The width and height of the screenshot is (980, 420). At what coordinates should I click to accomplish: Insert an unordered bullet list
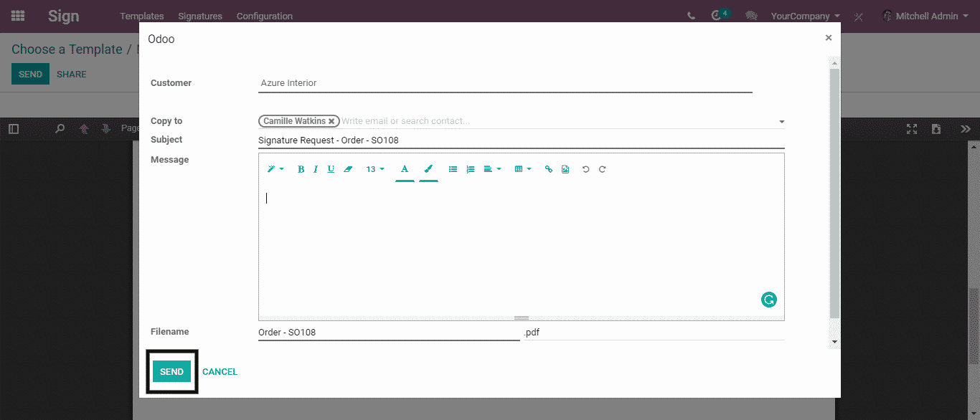tap(453, 170)
